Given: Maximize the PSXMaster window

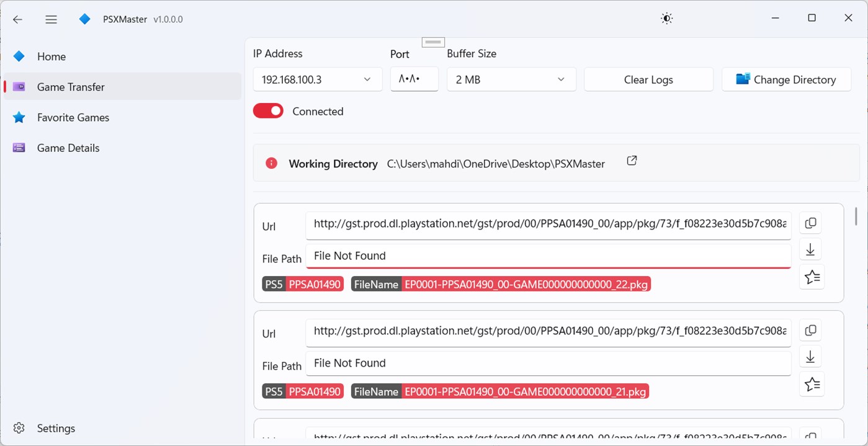Looking at the screenshot, I should (x=812, y=18).
